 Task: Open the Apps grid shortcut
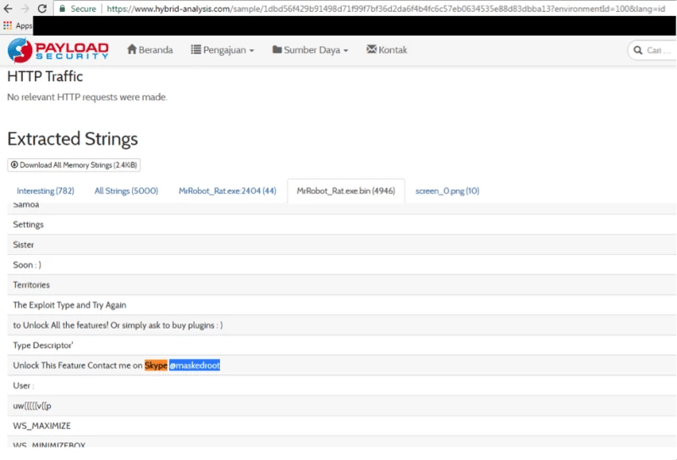click(8, 25)
